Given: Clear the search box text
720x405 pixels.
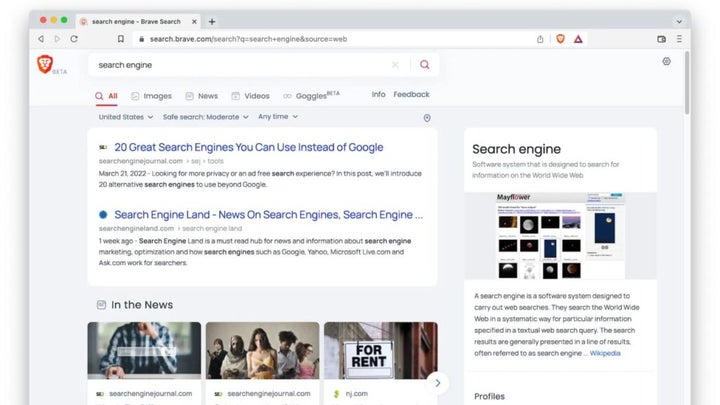Looking at the screenshot, I should point(395,64).
